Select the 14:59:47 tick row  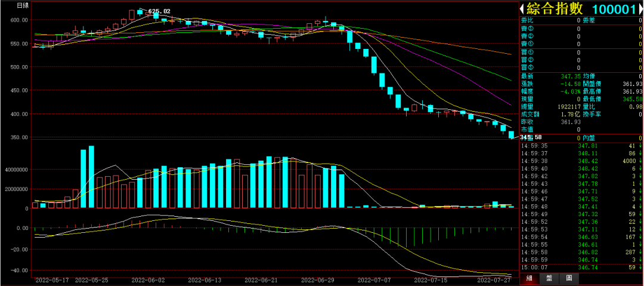(581, 199)
